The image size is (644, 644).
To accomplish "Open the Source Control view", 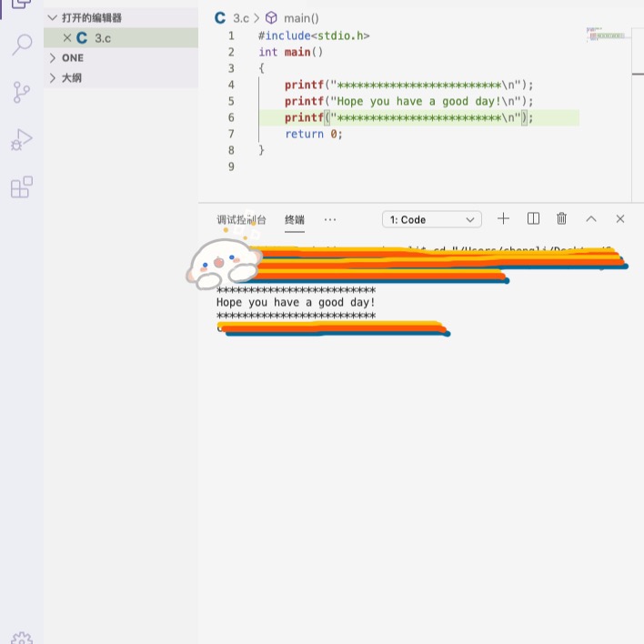I will 21,92.
